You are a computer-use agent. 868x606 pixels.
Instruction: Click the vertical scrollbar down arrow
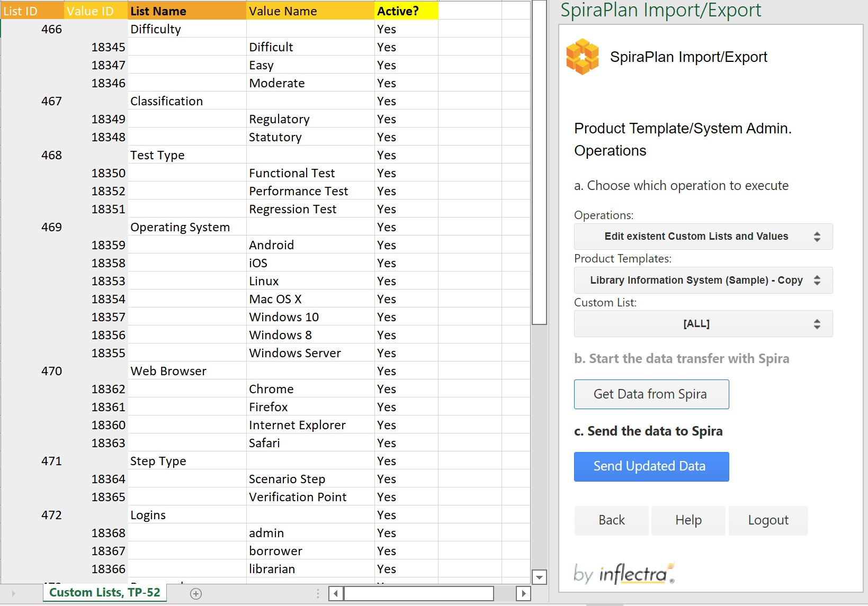539,577
